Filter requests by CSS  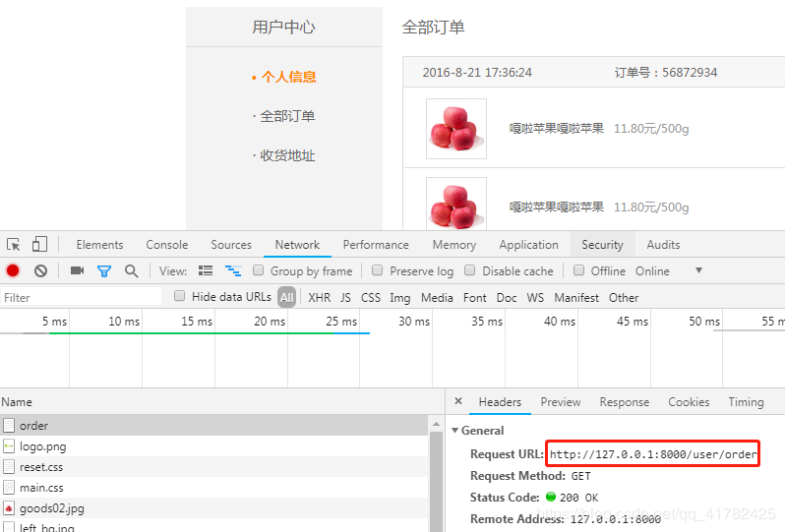[371, 297]
